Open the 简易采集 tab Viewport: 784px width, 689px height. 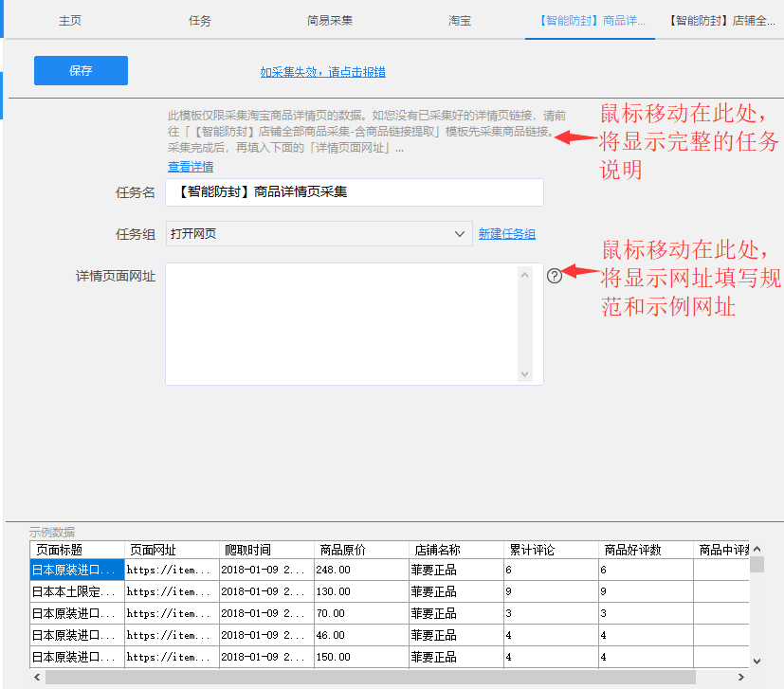(330, 21)
